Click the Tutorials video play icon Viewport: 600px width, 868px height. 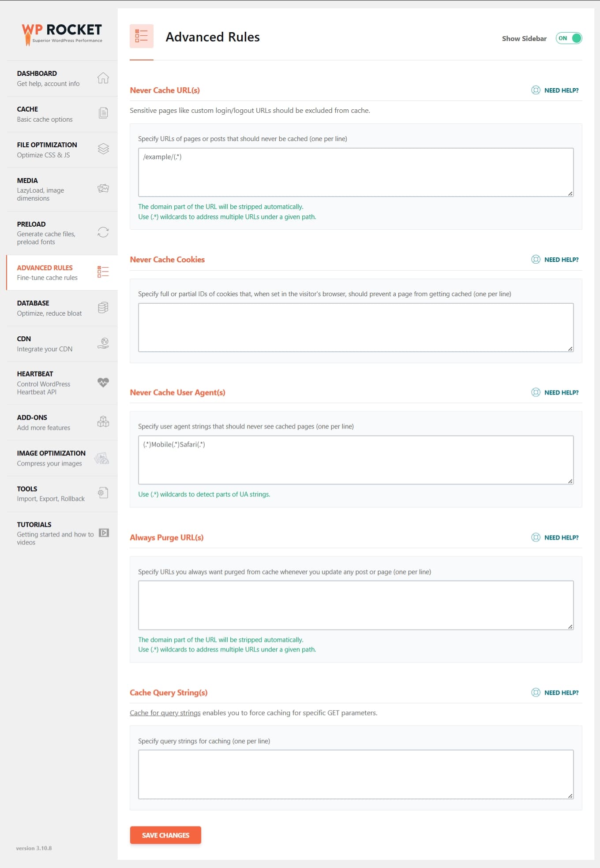tap(104, 533)
